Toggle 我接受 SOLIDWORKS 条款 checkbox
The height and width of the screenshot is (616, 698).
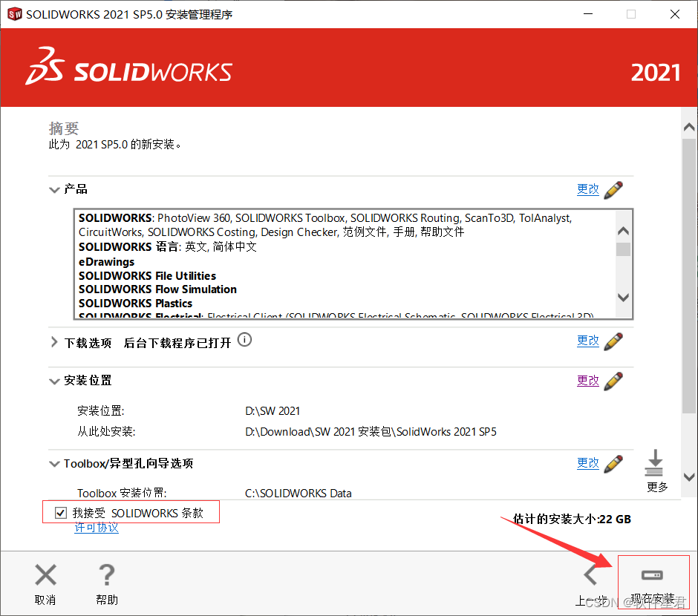tap(61, 513)
